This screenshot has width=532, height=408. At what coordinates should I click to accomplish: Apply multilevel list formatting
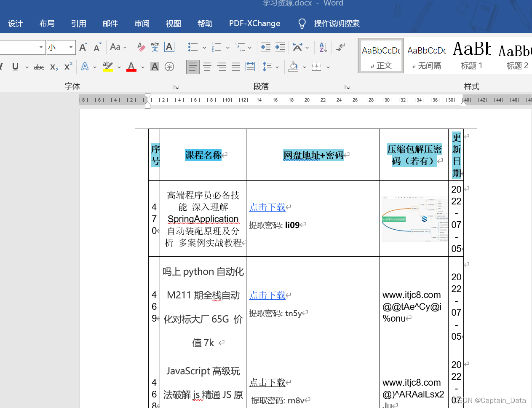[240, 47]
